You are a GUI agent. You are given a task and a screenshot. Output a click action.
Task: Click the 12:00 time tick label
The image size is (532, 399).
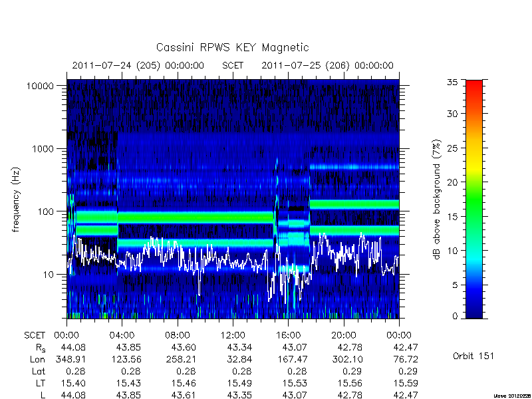click(x=233, y=336)
